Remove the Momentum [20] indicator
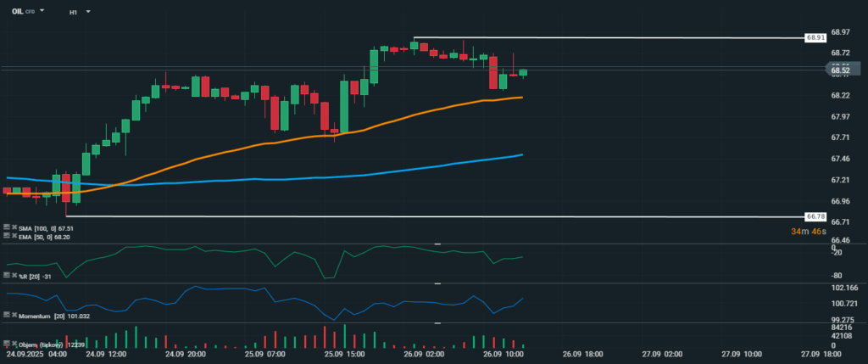Image resolution: width=868 pixels, height=364 pixels. point(14,315)
